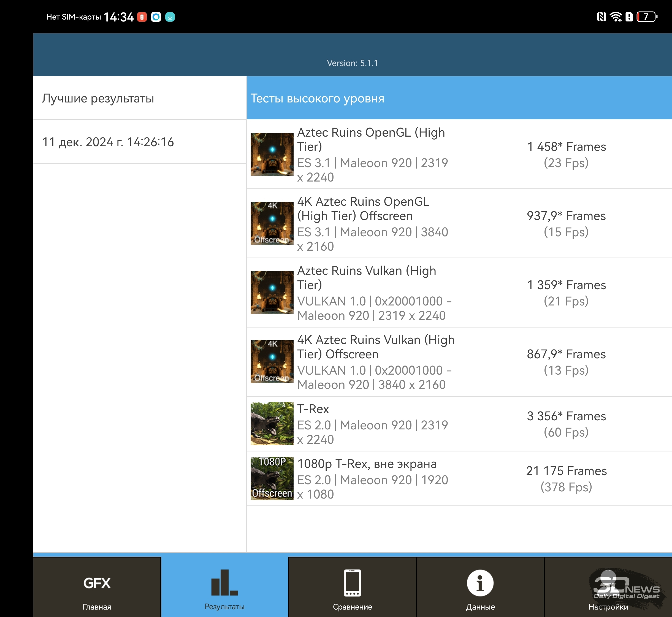Select Aztec Ruins Vulkan (High Tier) title
The width and height of the screenshot is (672, 617).
367,278
